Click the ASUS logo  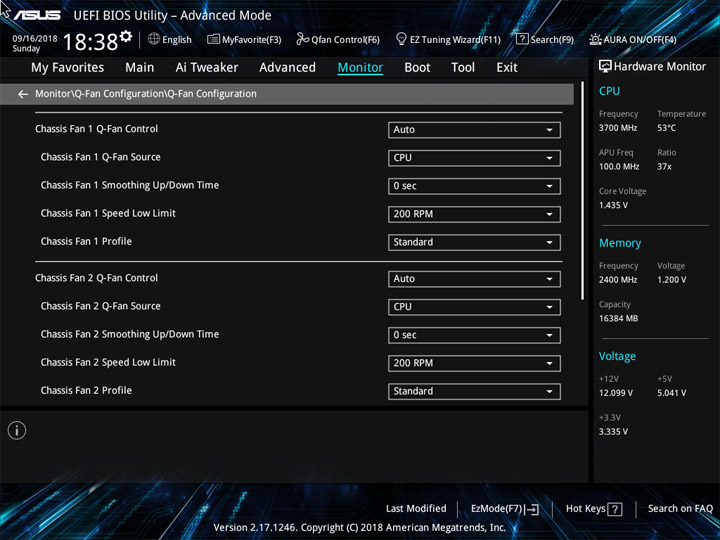(36, 15)
